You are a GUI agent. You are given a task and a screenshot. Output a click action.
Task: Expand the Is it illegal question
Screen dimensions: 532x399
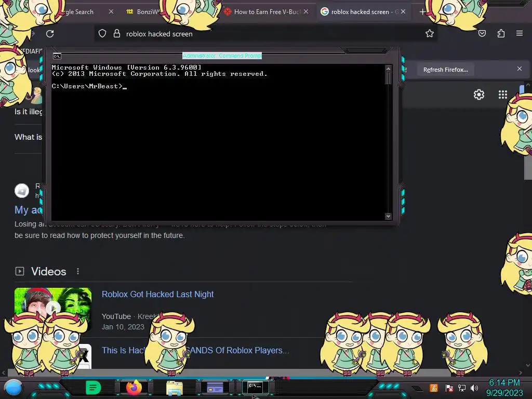tap(28, 112)
